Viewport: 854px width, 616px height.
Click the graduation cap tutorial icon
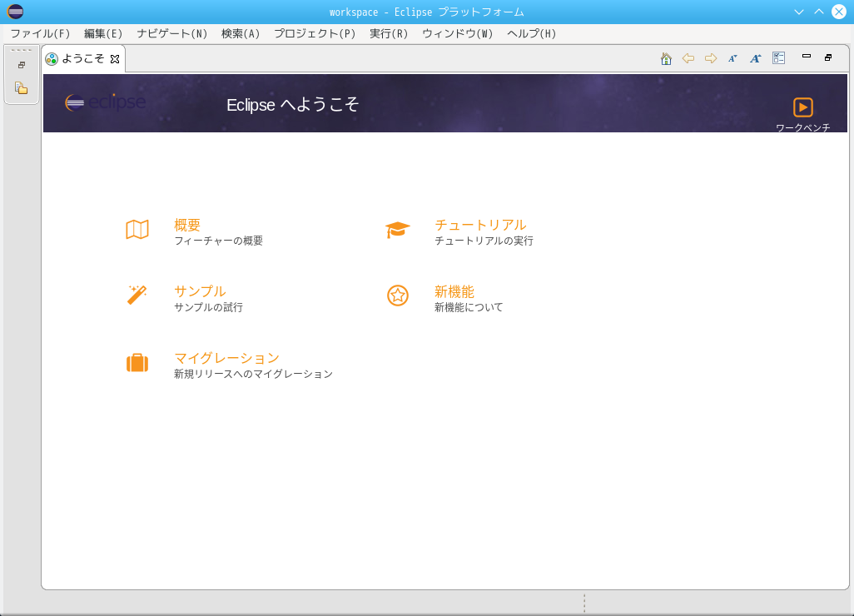pyautogui.click(x=398, y=229)
